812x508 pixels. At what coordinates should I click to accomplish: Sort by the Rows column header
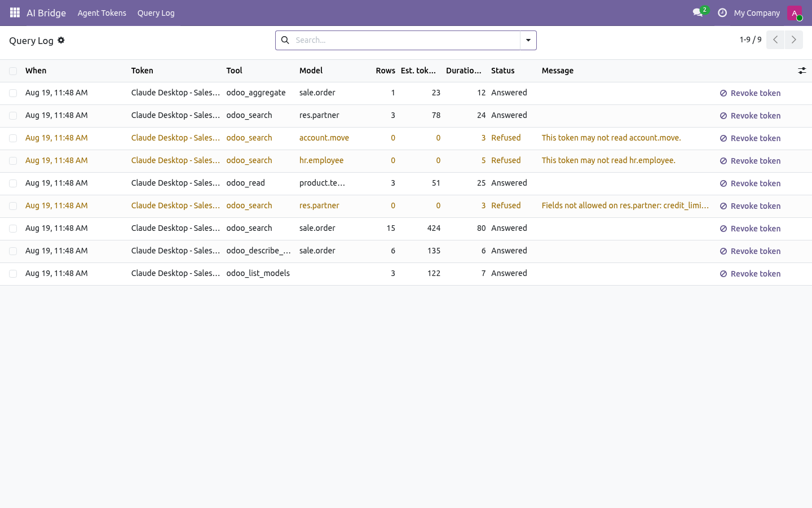[386, 71]
